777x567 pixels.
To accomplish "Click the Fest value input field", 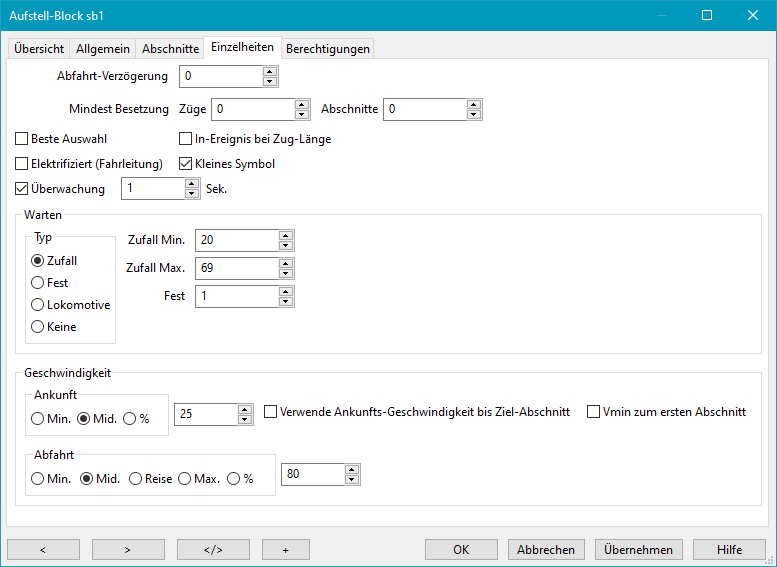I will (235, 296).
